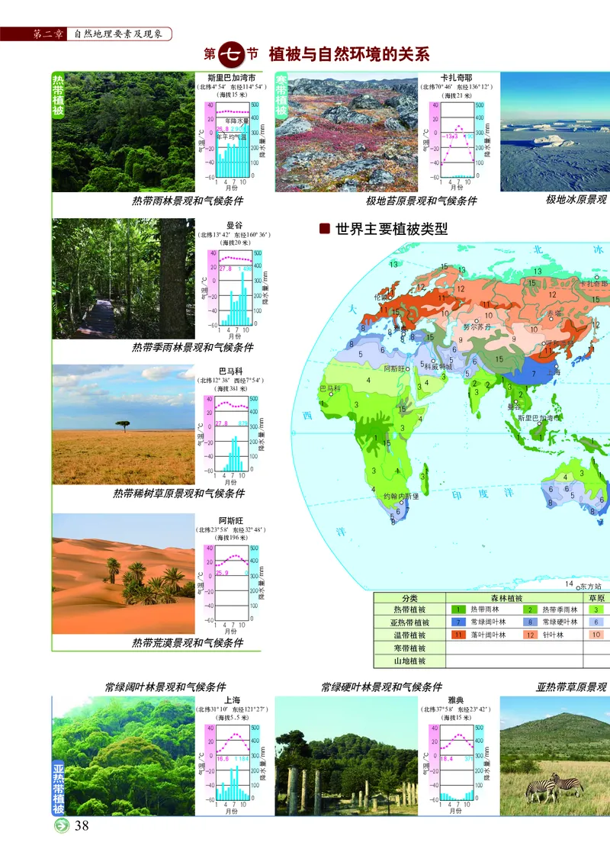Open the polar ice sheet photo
610x868 pixels.
555,132
